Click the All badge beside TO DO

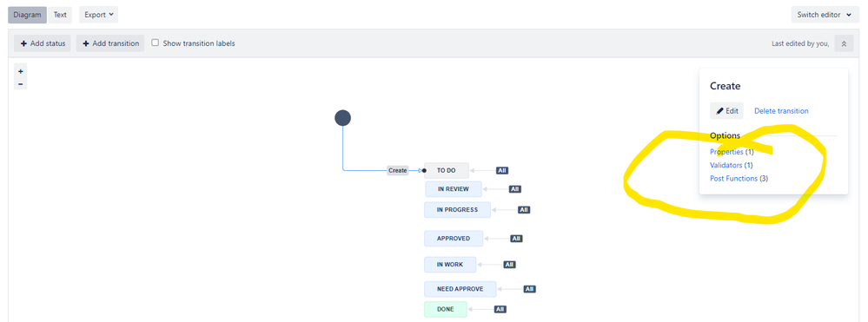(x=502, y=170)
